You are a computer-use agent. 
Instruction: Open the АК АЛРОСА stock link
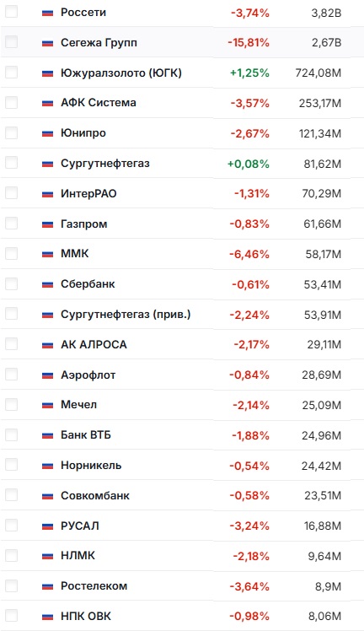pyautogui.click(x=94, y=344)
